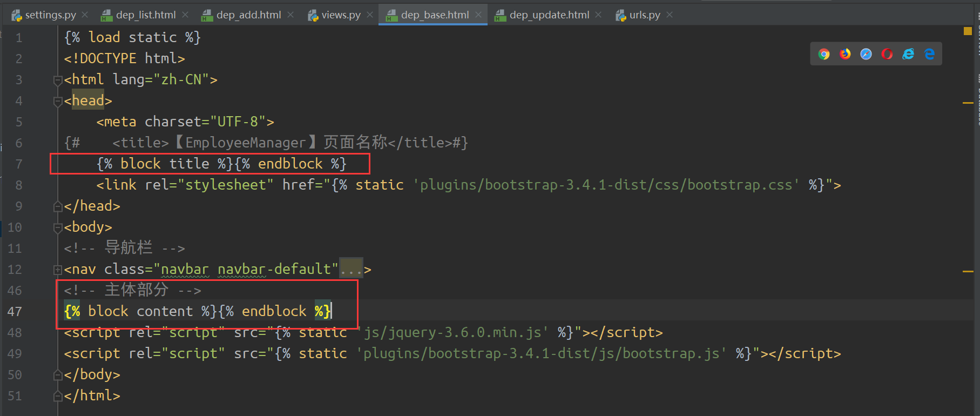Open page in Edge browser icon

929,54
